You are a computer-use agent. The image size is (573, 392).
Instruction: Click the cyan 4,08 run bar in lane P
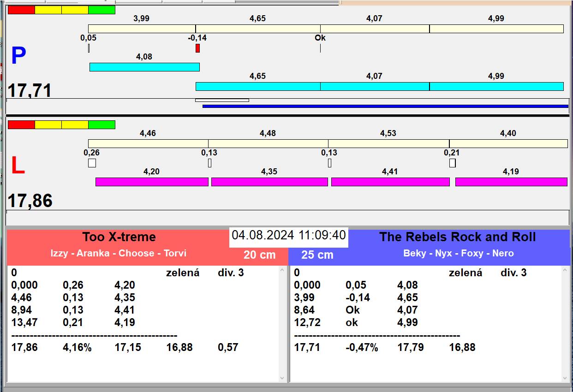coord(144,67)
